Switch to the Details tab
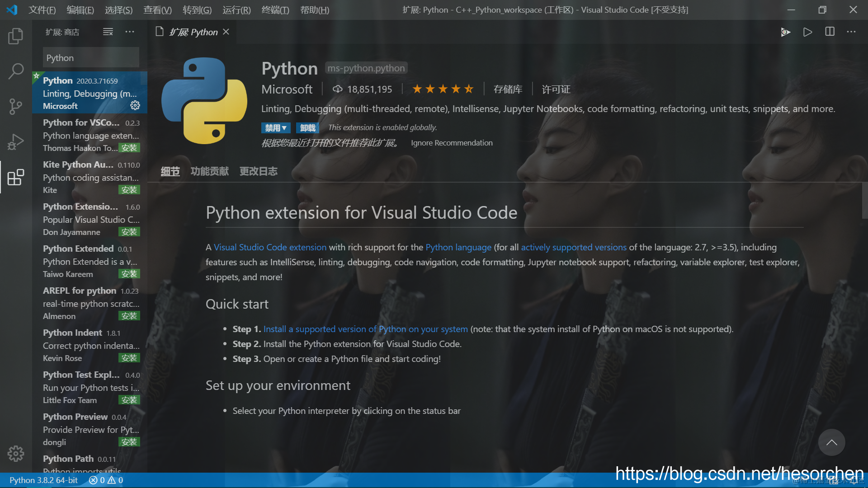 [x=170, y=171]
